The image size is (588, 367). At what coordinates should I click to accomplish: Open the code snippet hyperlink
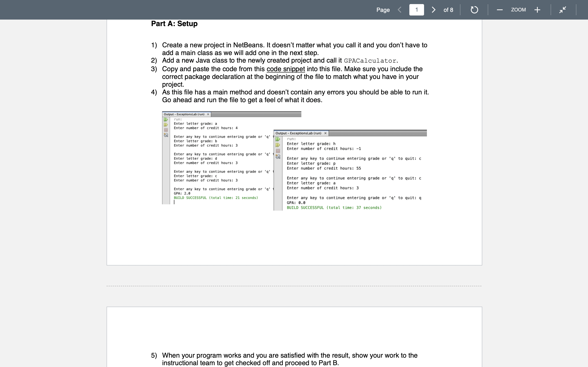point(285,69)
